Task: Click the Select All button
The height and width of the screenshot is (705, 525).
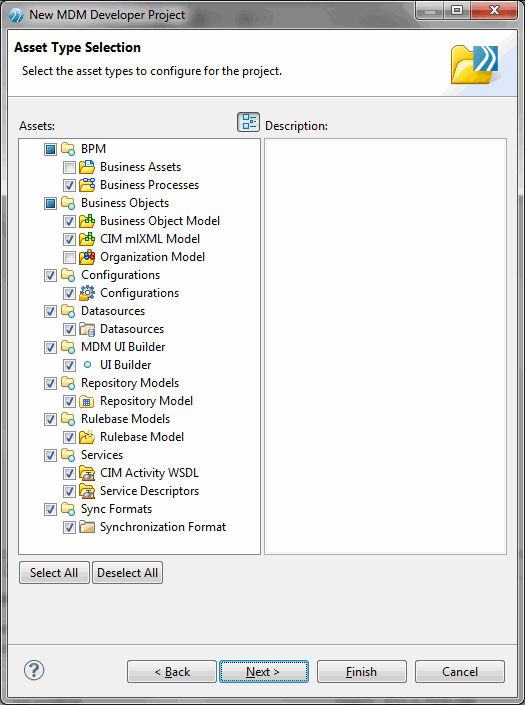Action: (54, 572)
